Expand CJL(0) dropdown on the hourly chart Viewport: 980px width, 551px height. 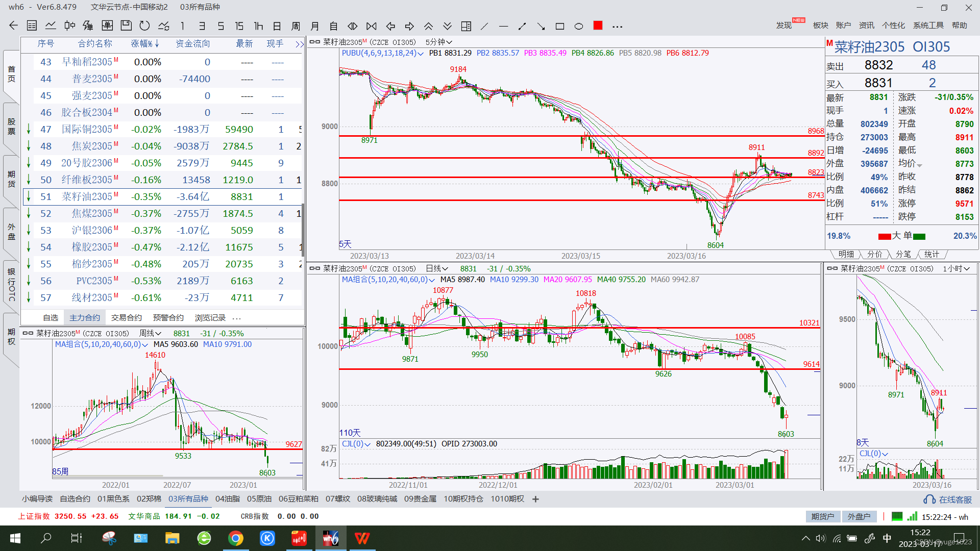point(874,454)
